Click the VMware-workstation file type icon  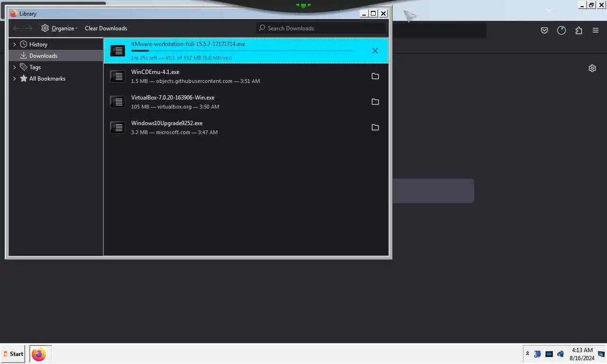[118, 51]
